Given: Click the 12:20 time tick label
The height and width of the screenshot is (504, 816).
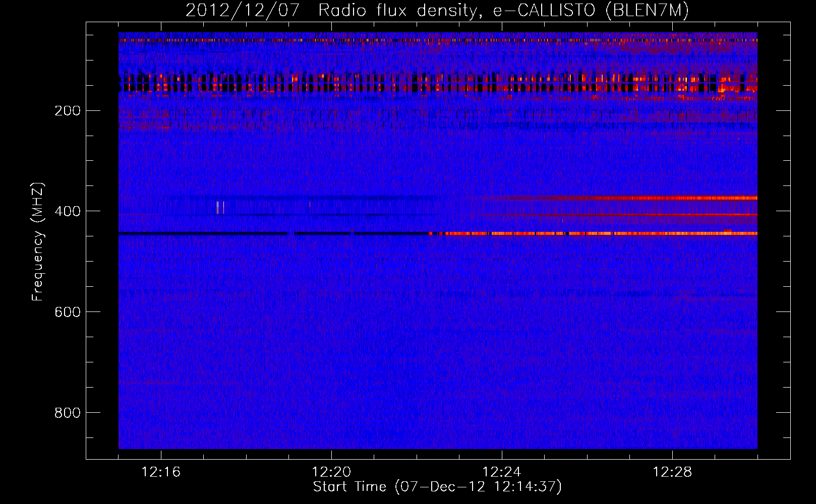Looking at the screenshot, I should tap(332, 472).
